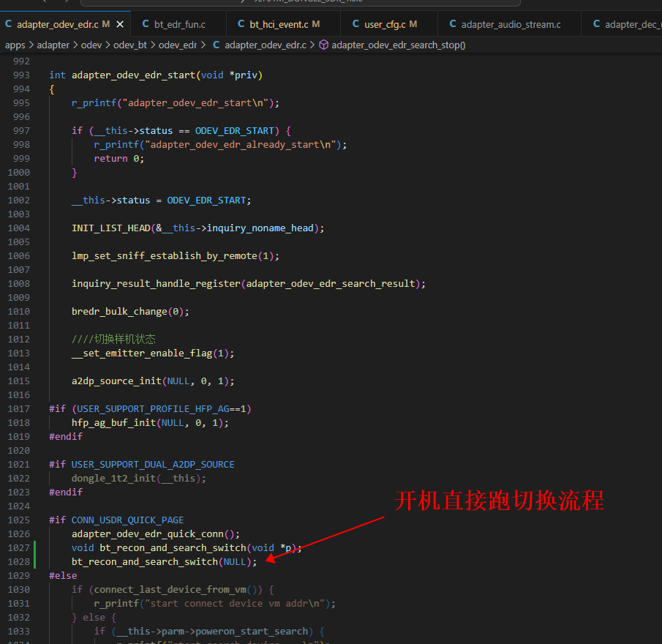
Task: Click CONN_USDR_QUICK_PAGE macro
Action: pos(127,520)
